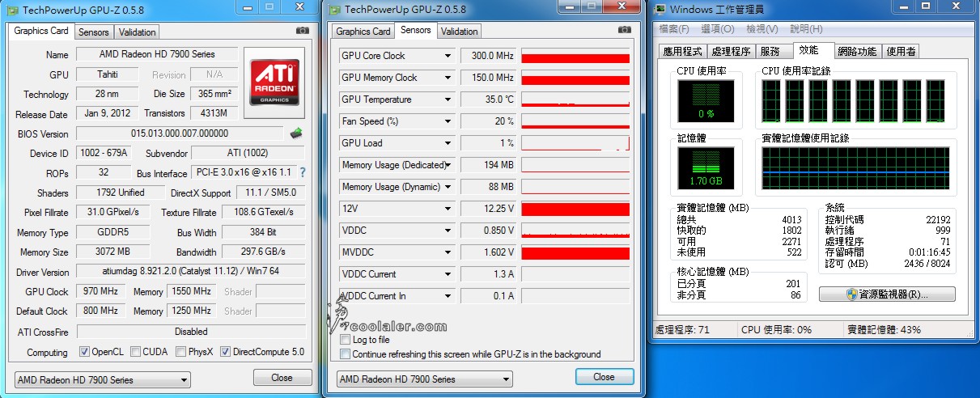Click camera screenshot icon in Graphics Card window
The height and width of the screenshot is (398, 980).
[x=302, y=30]
